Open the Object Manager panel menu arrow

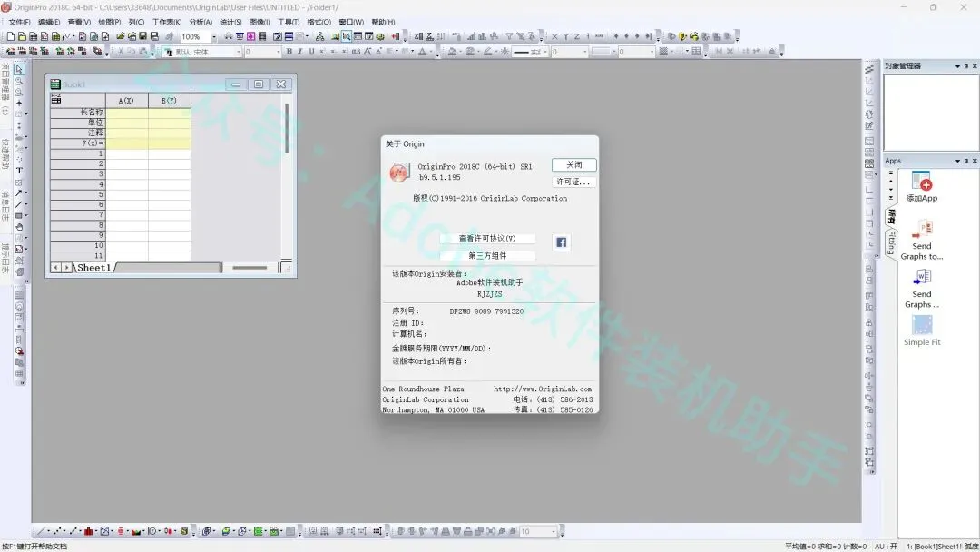click(x=957, y=65)
